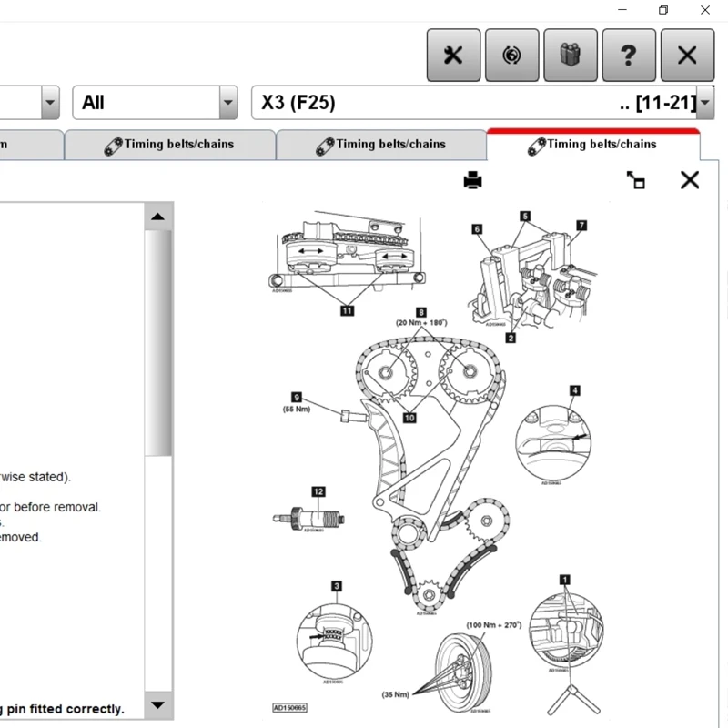Exit the program via the toolbar X icon

tap(687, 55)
